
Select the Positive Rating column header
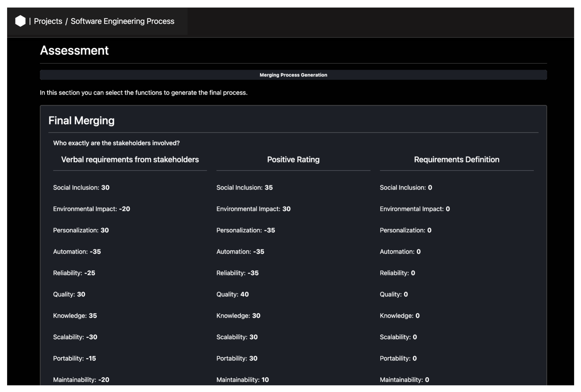click(x=293, y=159)
